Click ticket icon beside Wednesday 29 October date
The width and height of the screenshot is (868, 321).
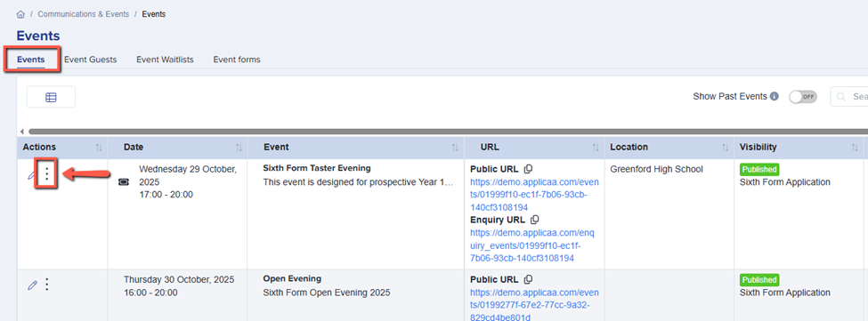(x=124, y=182)
